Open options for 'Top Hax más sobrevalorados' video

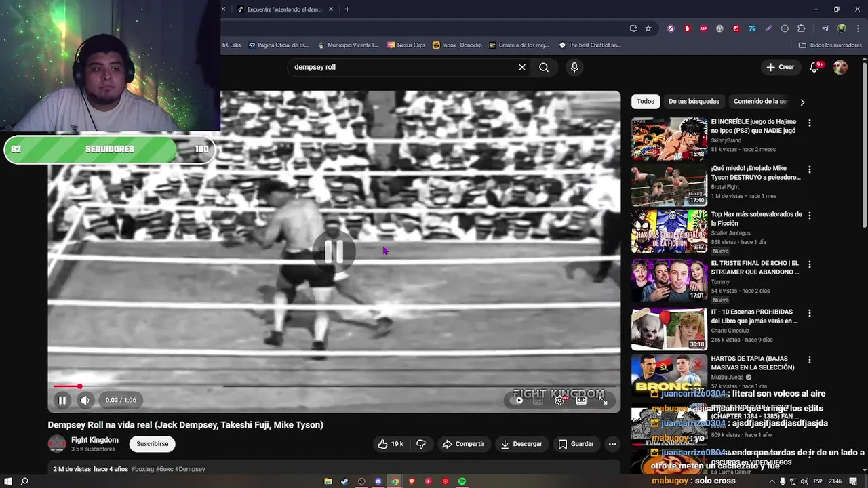(809, 216)
